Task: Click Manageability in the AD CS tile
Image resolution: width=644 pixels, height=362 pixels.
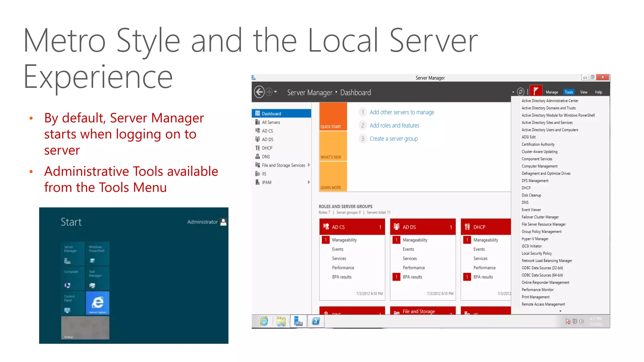Action: click(344, 240)
